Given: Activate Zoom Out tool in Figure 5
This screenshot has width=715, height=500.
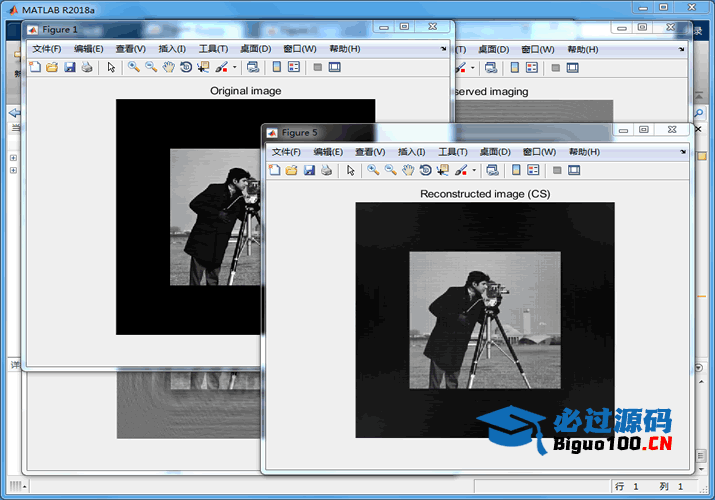Looking at the screenshot, I should pos(390,170).
